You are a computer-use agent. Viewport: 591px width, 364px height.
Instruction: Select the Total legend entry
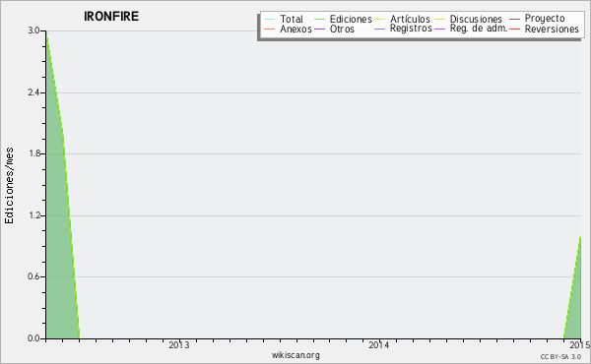pos(291,19)
